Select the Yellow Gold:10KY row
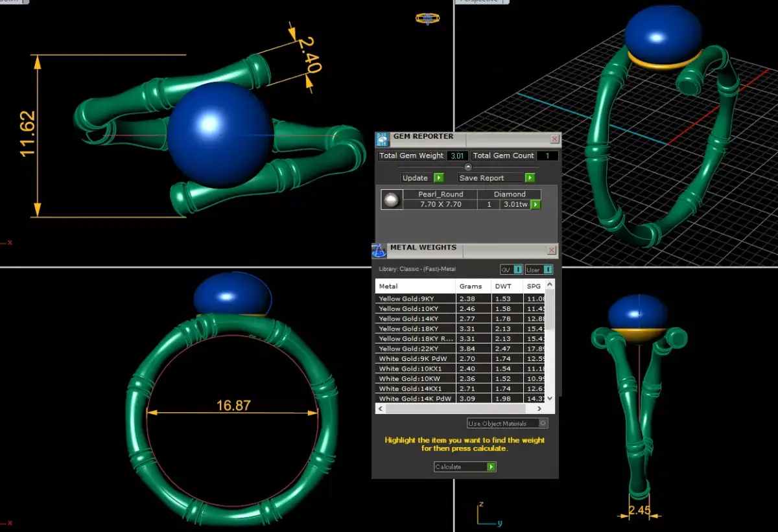778x532 pixels. coord(460,309)
